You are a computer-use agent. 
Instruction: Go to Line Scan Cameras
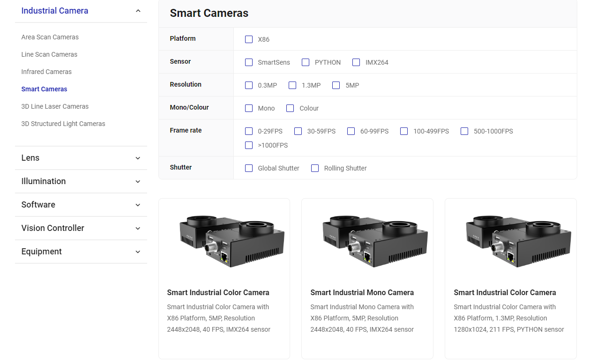tap(49, 54)
